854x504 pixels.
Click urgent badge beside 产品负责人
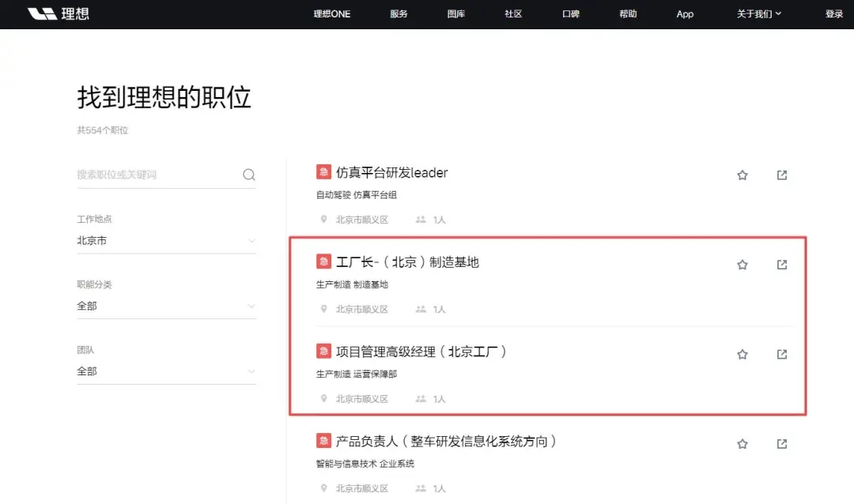tap(323, 441)
